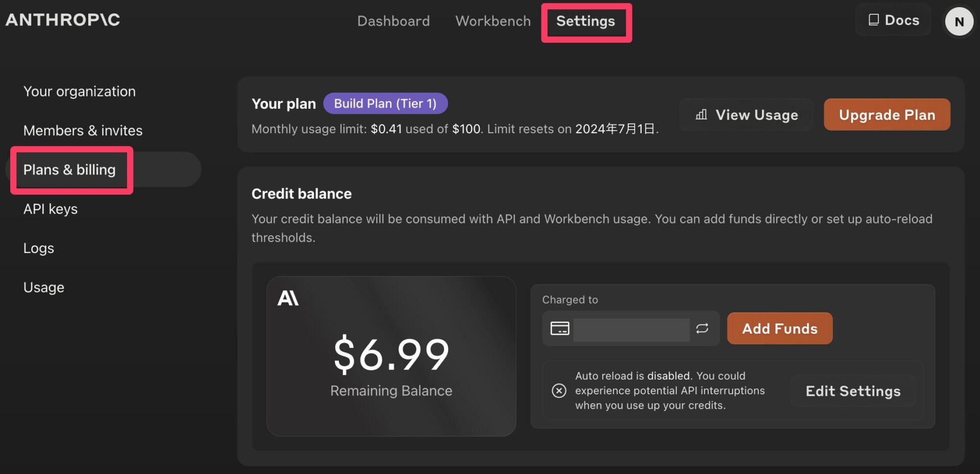Switch to the Workbench tab
This screenshot has height=474, width=980.
click(493, 21)
